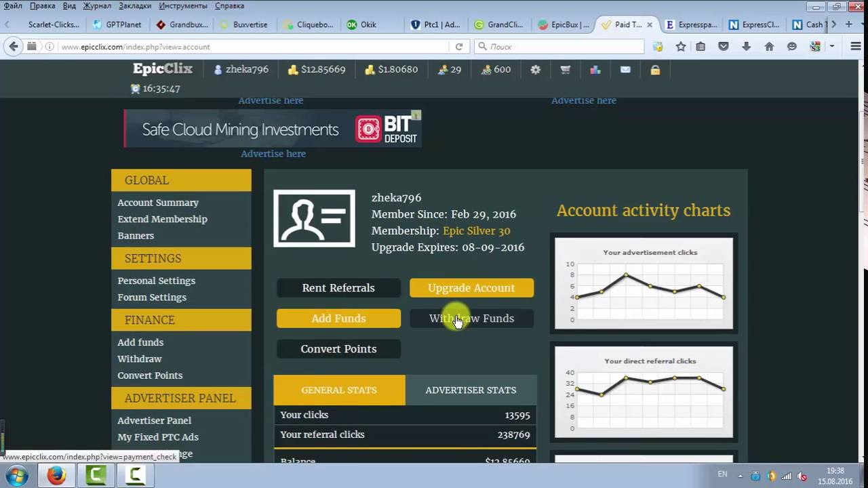Click the Firefox back arrow button

coord(13,46)
